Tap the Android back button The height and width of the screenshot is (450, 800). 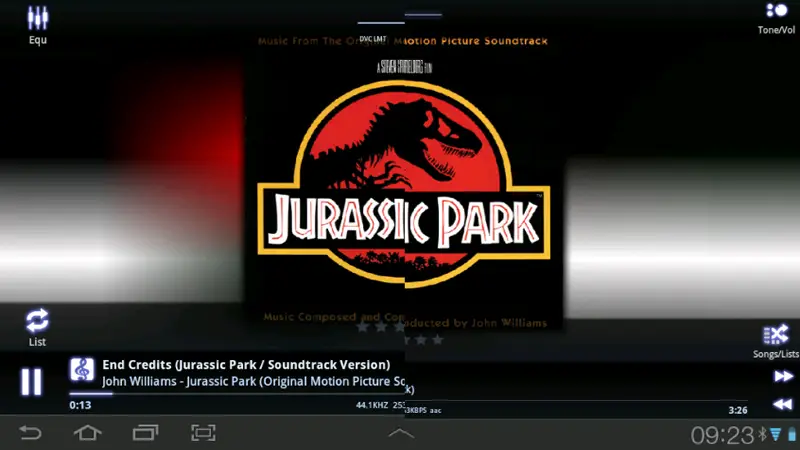[30, 433]
